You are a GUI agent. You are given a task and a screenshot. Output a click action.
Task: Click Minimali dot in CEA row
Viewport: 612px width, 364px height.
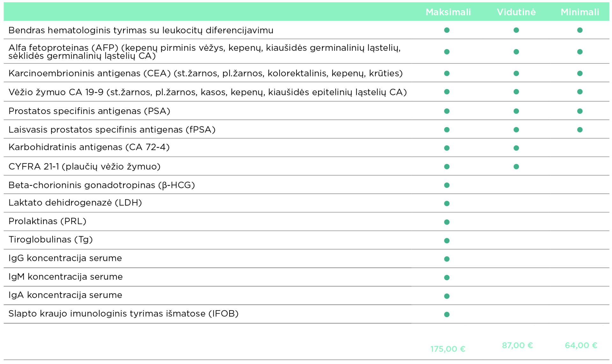(x=580, y=74)
